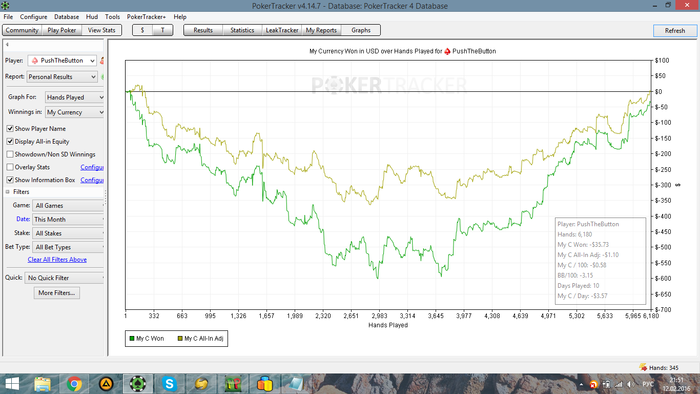Click Clear All Filters Above link

click(x=57, y=259)
